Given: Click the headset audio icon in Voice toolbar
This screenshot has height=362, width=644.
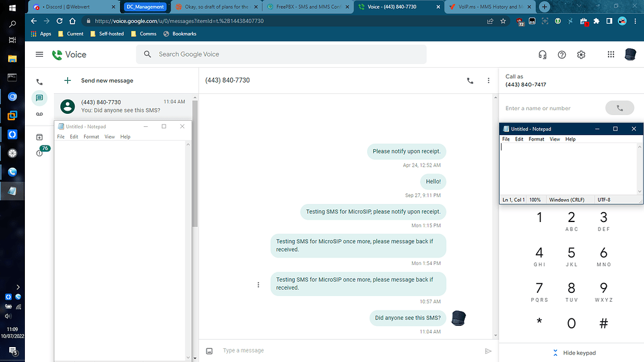Looking at the screenshot, I should (542, 55).
